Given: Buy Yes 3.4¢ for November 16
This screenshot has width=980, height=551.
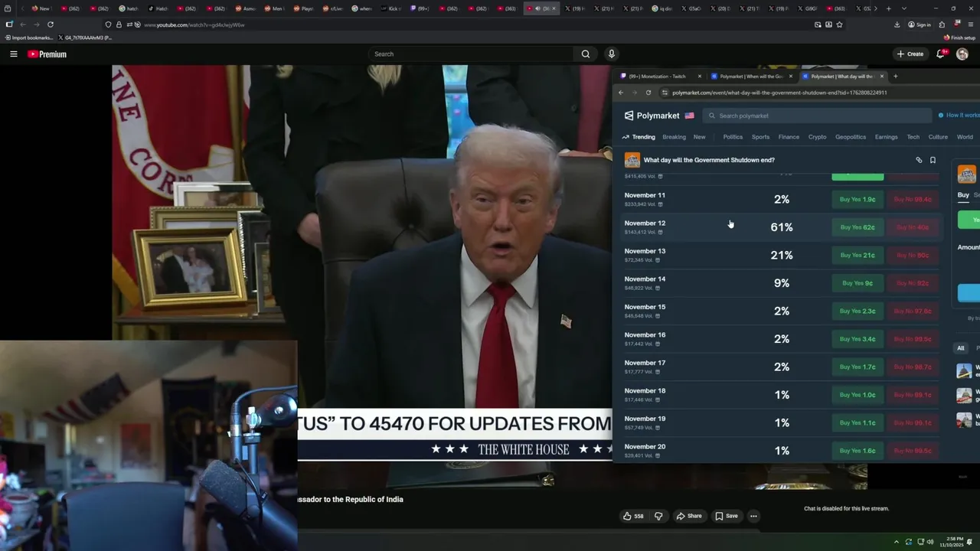Looking at the screenshot, I should [x=857, y=339].
